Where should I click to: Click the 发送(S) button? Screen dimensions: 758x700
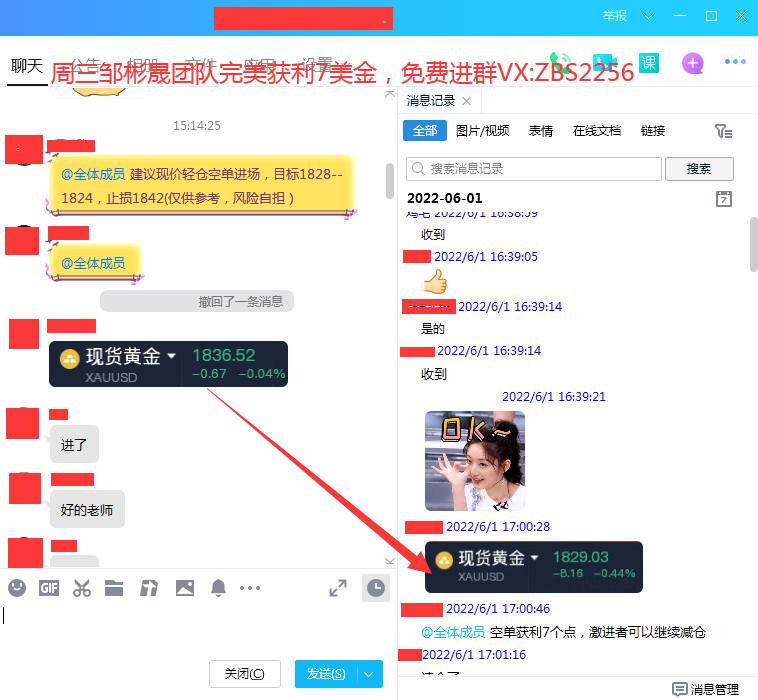pos(326,674)
